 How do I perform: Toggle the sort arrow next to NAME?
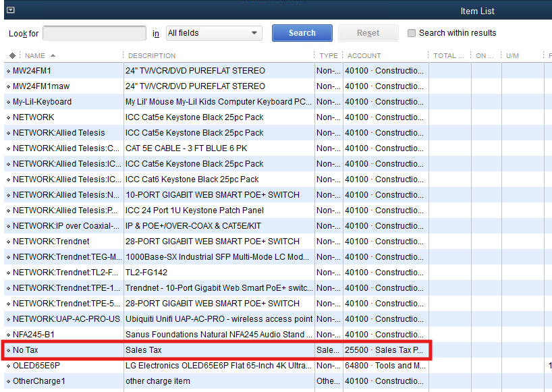53,55
